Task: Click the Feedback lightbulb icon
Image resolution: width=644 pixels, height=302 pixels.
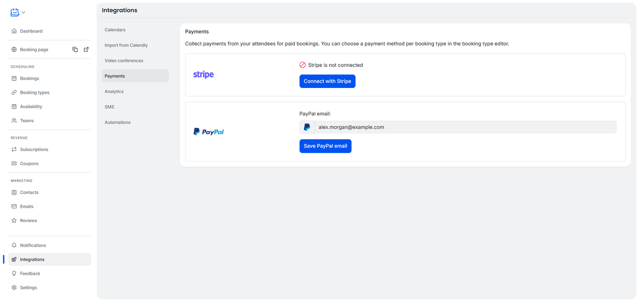Action: [14, 274]
